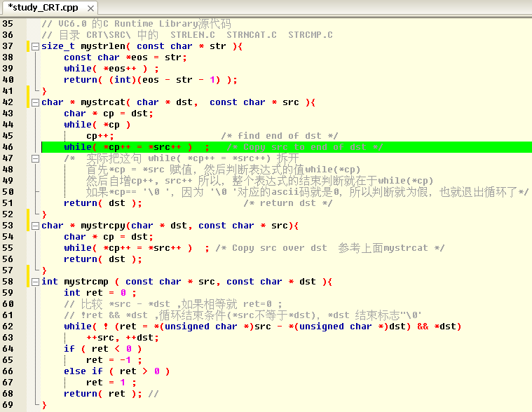This screenshot has width=532, height=412.
Task: Collapse the mystrcat function fold at line 42
Action: click(35, 102)
